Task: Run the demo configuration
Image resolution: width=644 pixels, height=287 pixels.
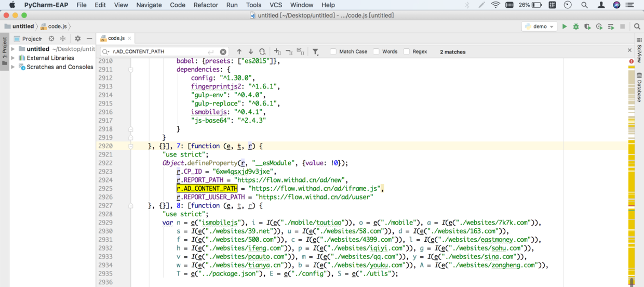Action: pyautogui.click(x=565, y=27)
